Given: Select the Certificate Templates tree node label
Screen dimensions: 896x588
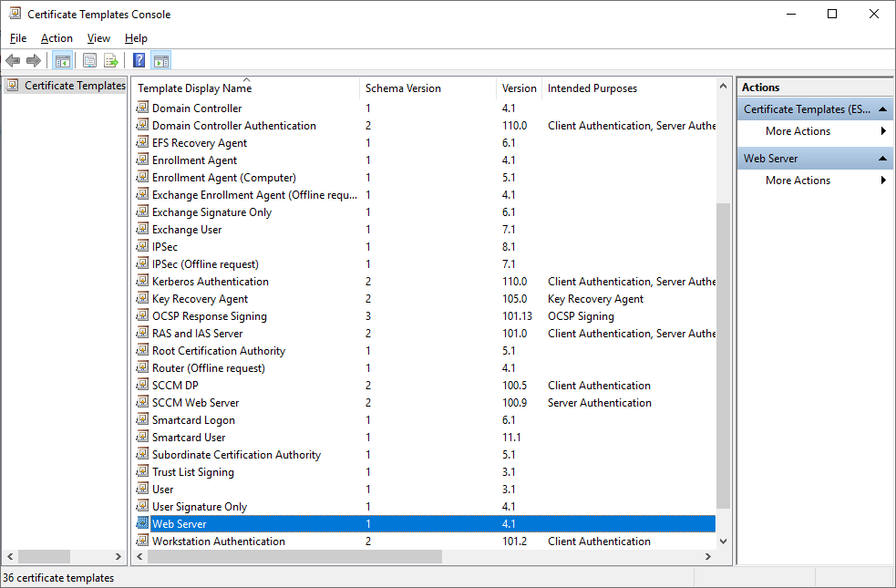Looking at the screenshot, I should pyautogui.click(x=75, y=86).
